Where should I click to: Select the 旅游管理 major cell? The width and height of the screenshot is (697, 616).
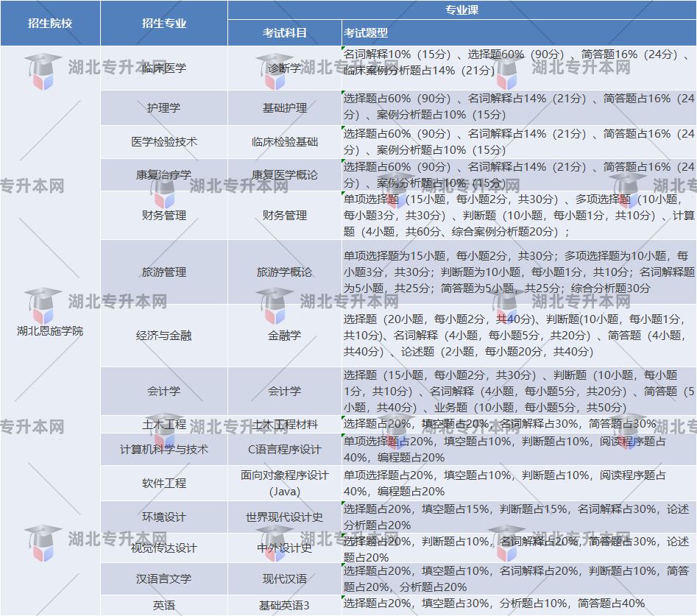pos(164,272)
